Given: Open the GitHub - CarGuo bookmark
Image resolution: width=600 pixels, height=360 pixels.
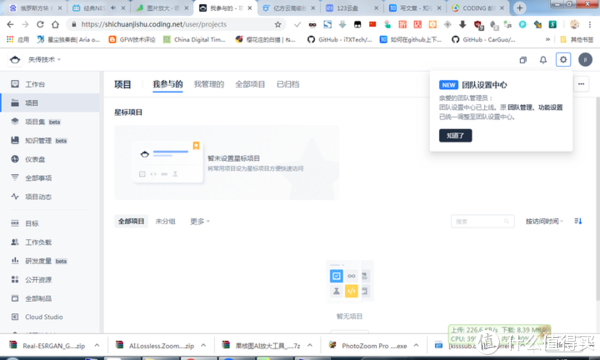Looking at the screenshot, I should click(484, 39).
